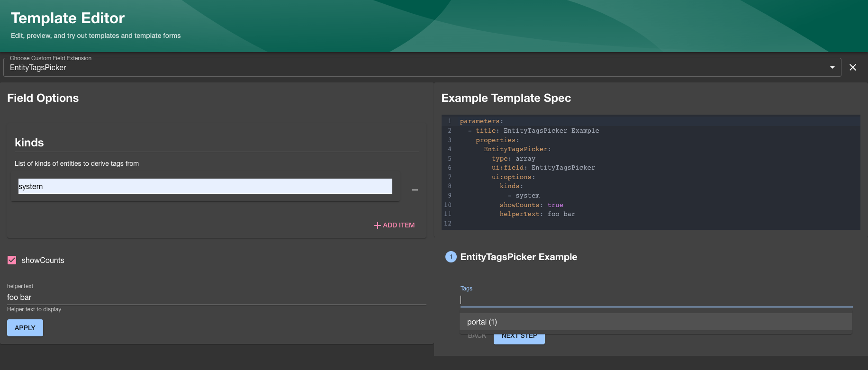
Task: Click the EntityTagsPicker value in extension selector
Action: click(x=38, y=68)
